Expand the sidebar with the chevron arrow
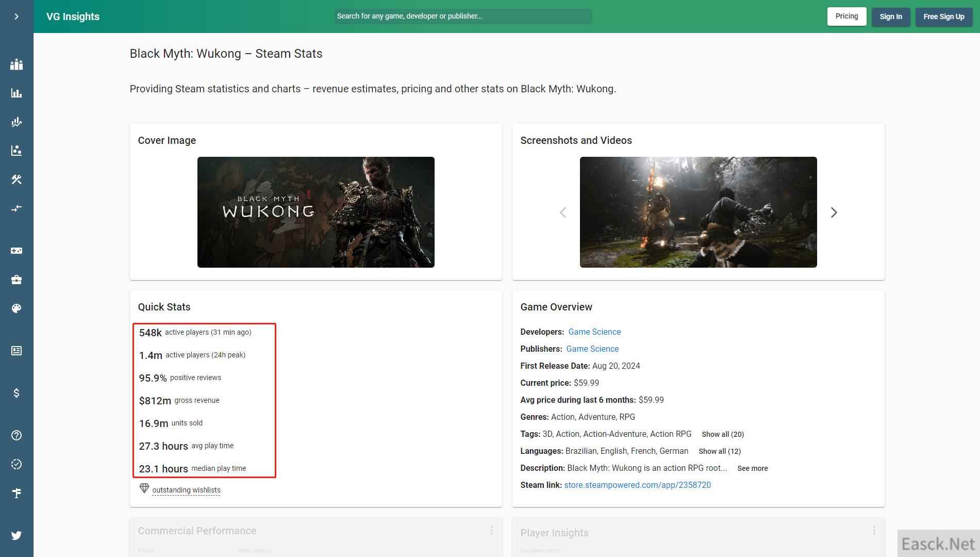Image resolution: width=980 pixels, height=557 pixels. tap(16, 17)
